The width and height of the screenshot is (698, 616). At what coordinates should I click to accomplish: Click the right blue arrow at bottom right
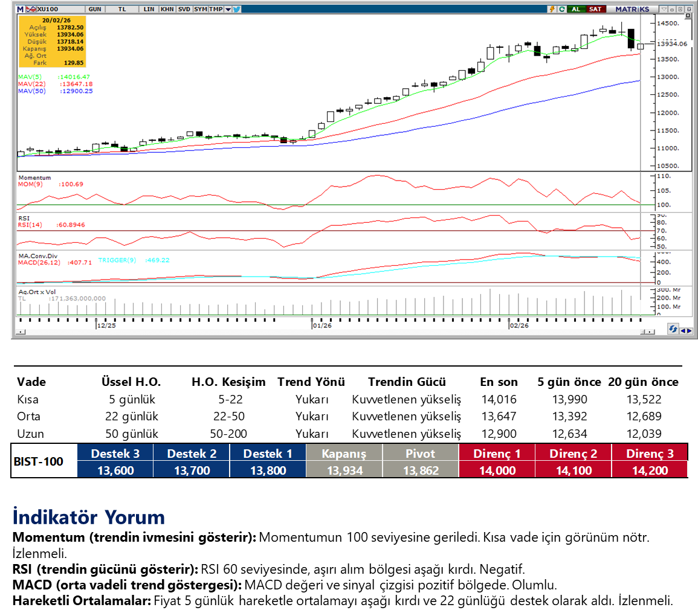(689, 331)
